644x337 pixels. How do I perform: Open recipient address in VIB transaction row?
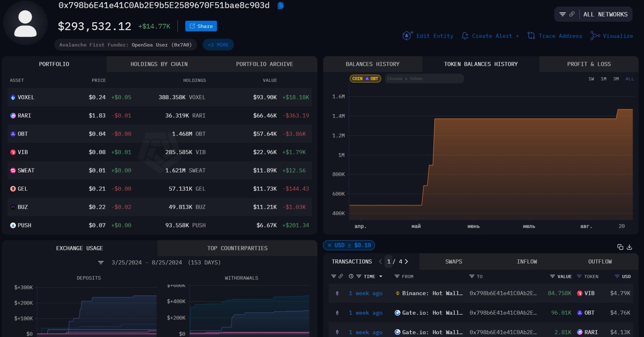point(503,293)
